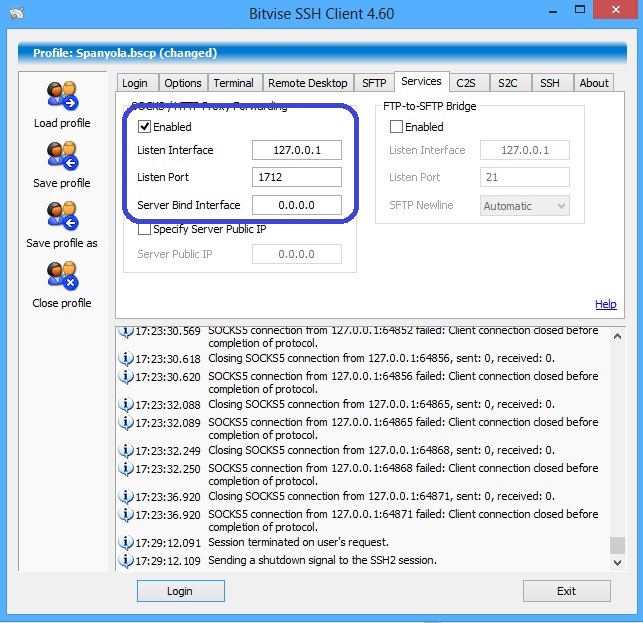Select log text about connection from 127.0.0.1:64871 closing

(381, 496)
